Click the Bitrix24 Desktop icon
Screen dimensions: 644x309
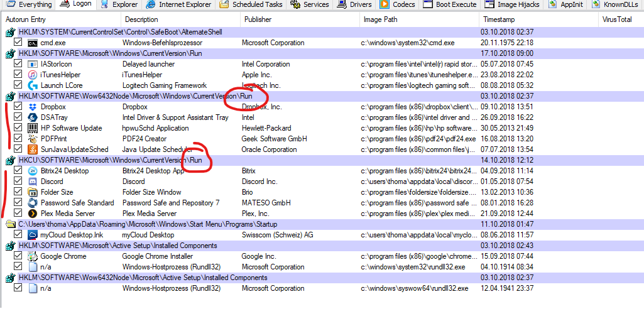(33, 171)
